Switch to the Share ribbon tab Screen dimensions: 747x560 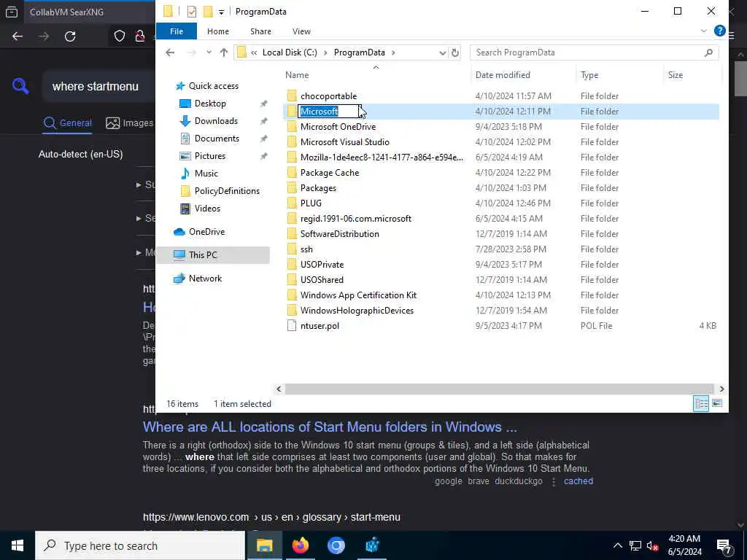(260, 31)
